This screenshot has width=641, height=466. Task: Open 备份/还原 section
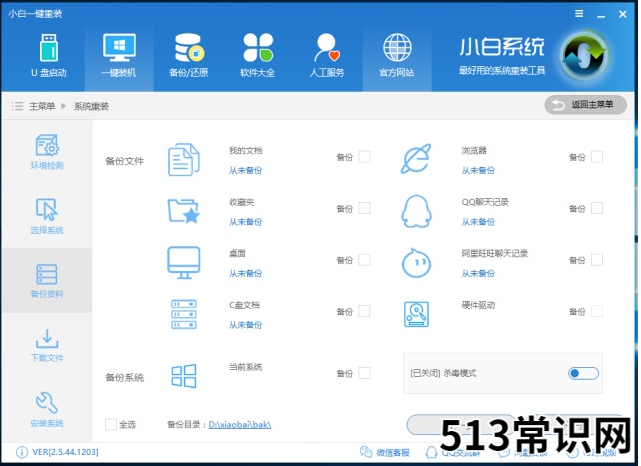188,56
